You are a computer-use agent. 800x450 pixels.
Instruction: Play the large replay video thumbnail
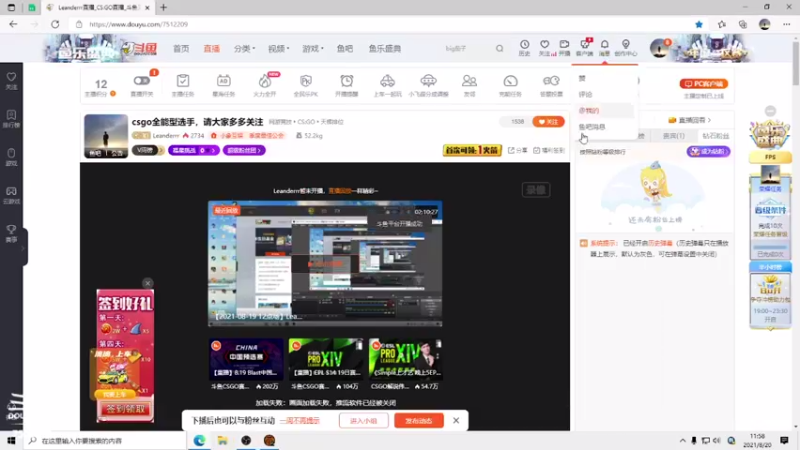click(325, 263)
